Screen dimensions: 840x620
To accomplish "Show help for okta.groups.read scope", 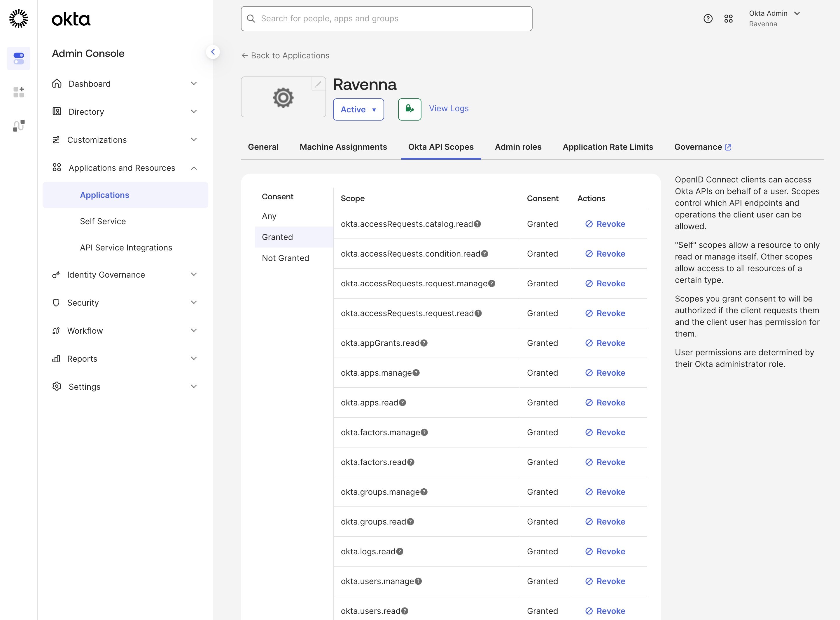I will pyautogui.click(x=410, y=522).
